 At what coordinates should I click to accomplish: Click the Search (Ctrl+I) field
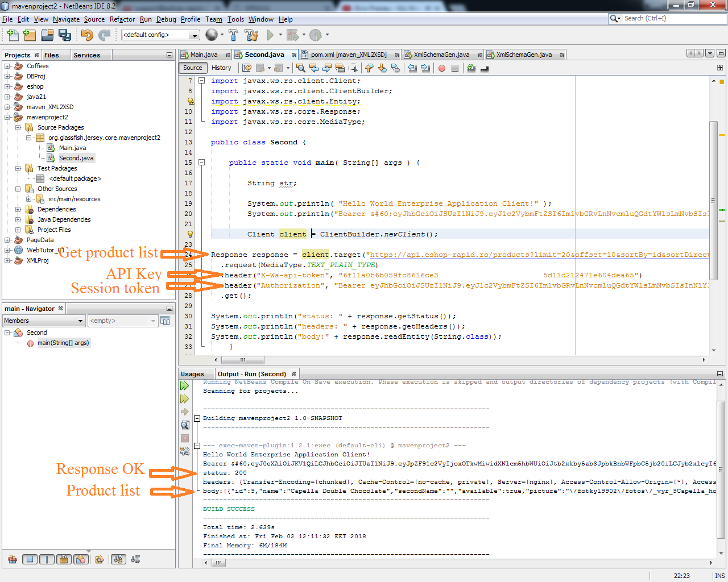click(x=668, y=18)
